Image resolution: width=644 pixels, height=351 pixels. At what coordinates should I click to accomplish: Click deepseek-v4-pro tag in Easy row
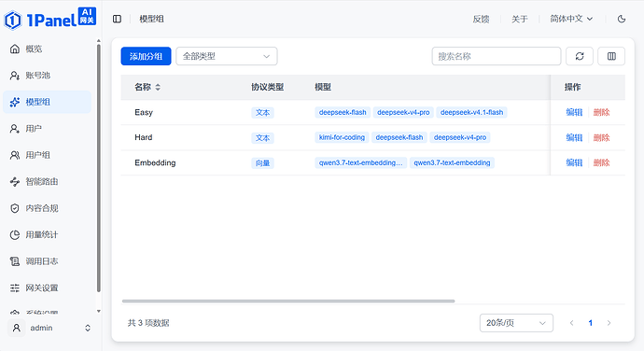[x=403, y=112]
